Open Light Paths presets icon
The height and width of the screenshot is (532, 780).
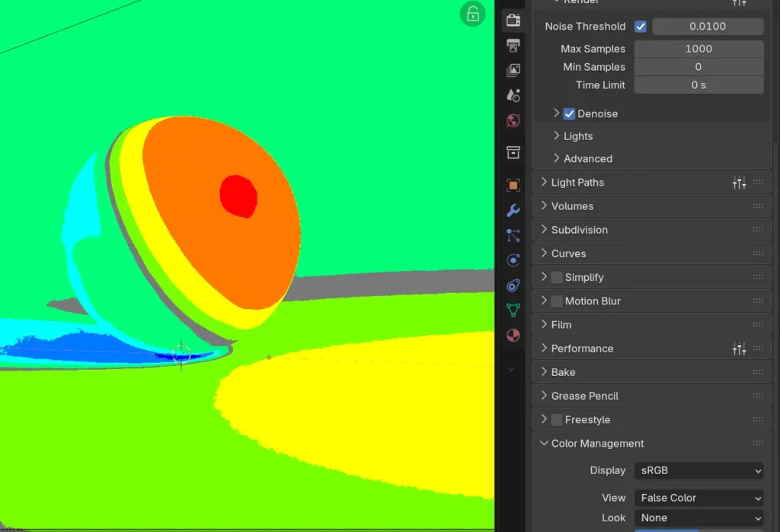point(739,183)
